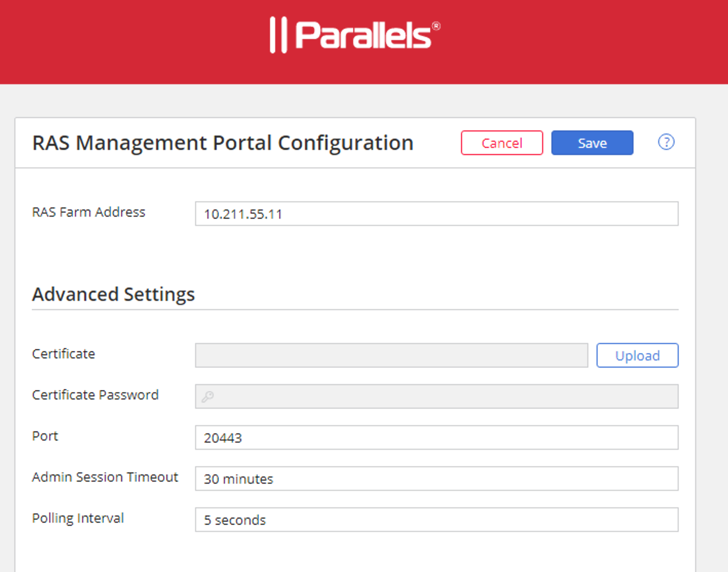Click the Advanced Settings section heading
Image resolution: width=728 pixels, height=572 pixels.
coord(113,294)
